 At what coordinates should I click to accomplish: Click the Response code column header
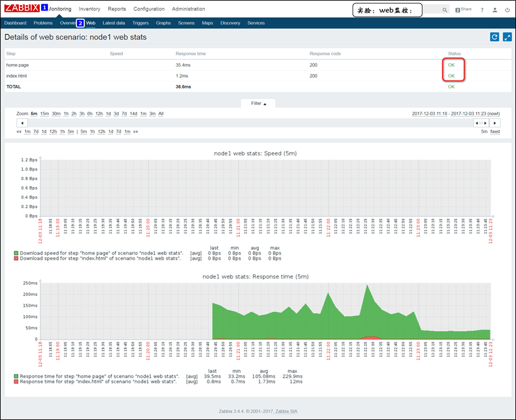pyautogui.click(x=325, y=53)
